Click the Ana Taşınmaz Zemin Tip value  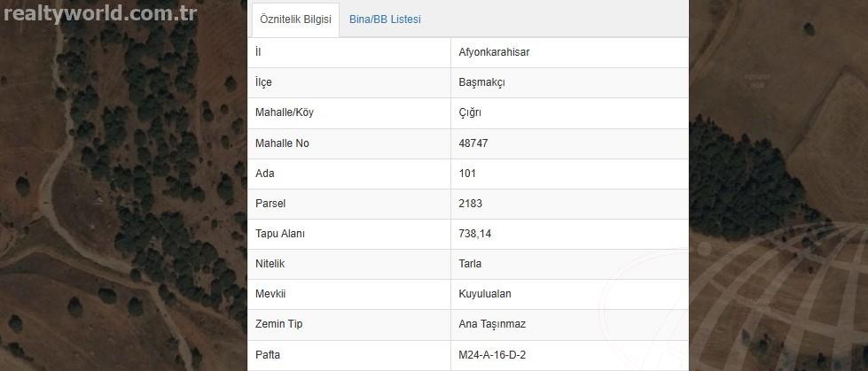(492, 324)
